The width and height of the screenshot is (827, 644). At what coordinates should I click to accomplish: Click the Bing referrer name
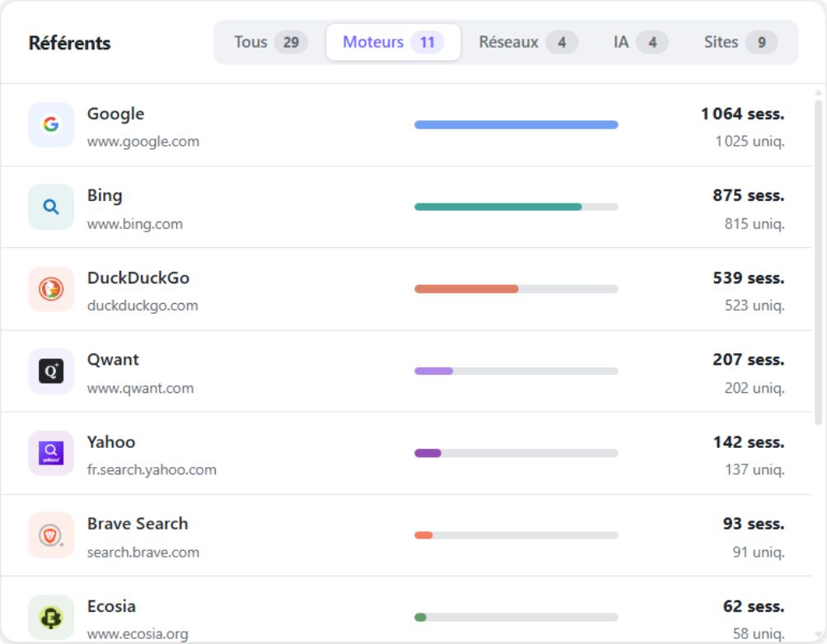point(105,196)
